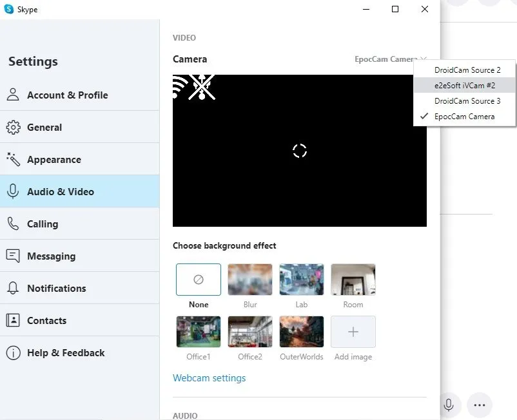Open the Webcam settings link
The image size is (517, 420).
[209, 378]
